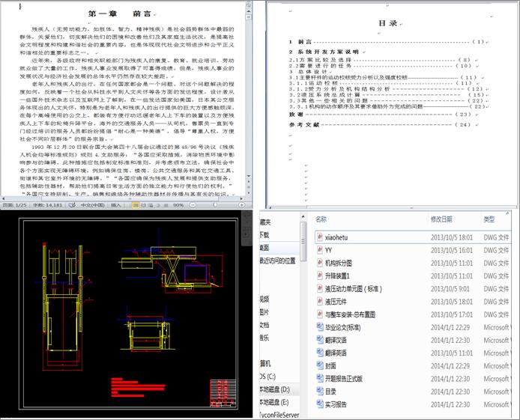Click the 类型 column header
This screenshot has width=520, height=420.
[489, 219]
